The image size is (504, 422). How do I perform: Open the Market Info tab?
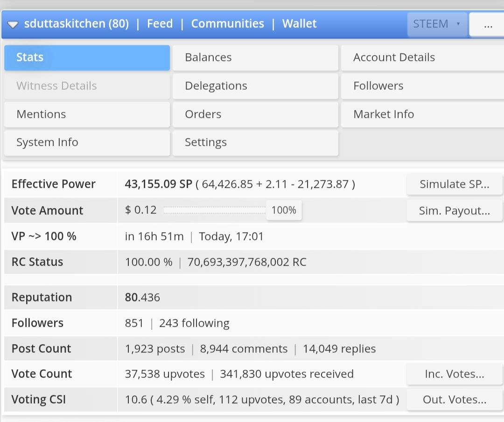coord(423,114)
